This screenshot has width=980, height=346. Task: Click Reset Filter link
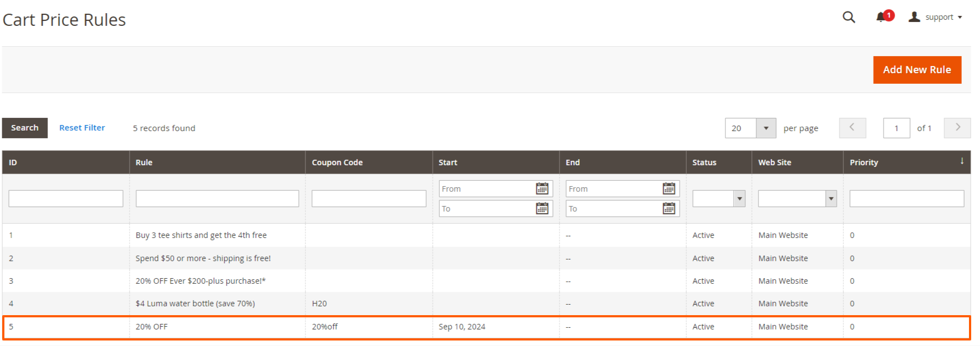click(x=82, y=128)
